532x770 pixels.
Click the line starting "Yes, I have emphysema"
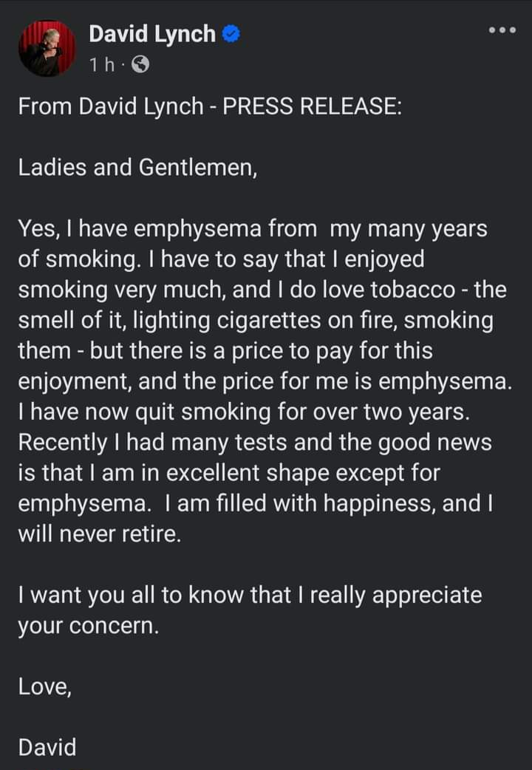pyautogui.click(x=253, y=229)
